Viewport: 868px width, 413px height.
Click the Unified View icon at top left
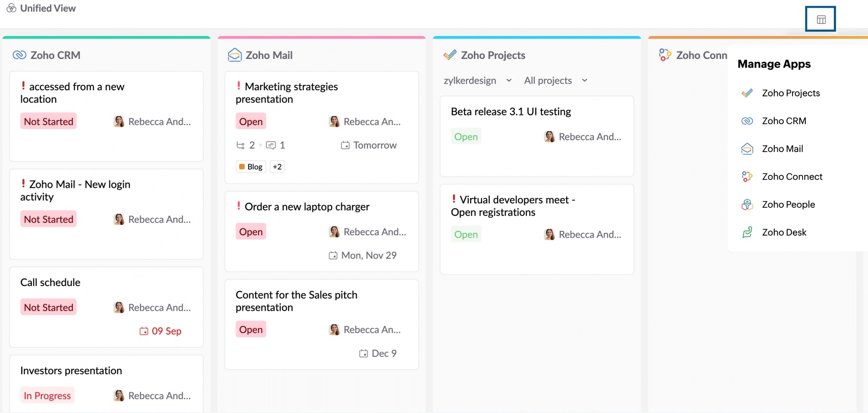pyautogui.click(x=11, y=8)
